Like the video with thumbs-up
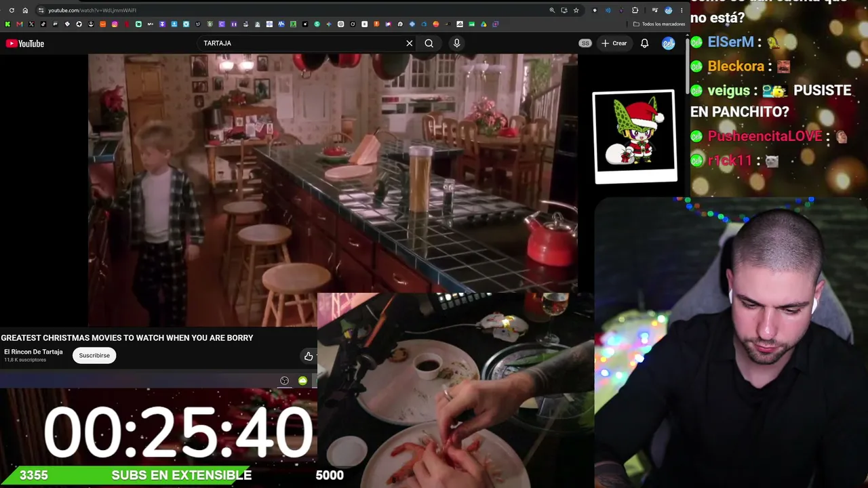The image size is (868, 488). pos(309,356)
